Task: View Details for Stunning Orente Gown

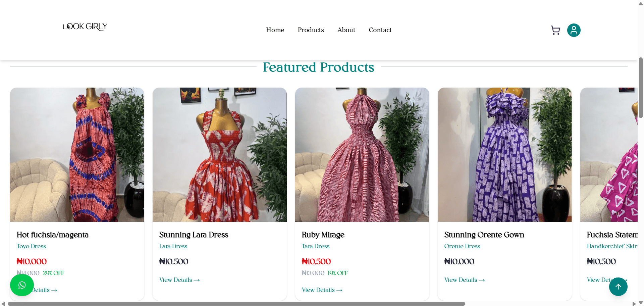Action: [465, 280]
